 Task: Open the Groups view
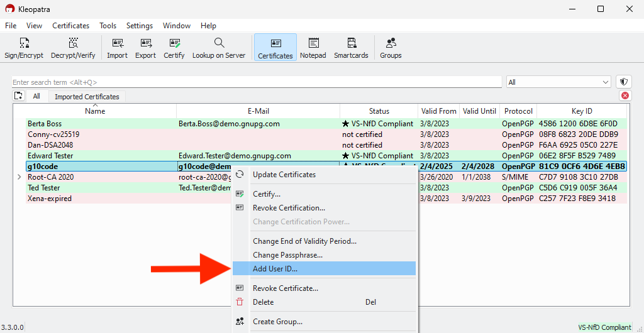coord(391,48)
